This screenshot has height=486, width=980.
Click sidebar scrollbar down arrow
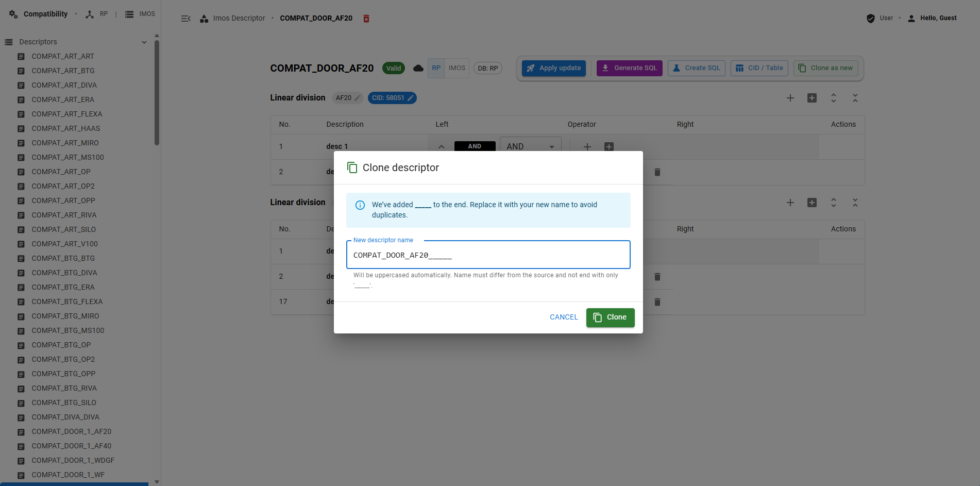click(157, 482)
